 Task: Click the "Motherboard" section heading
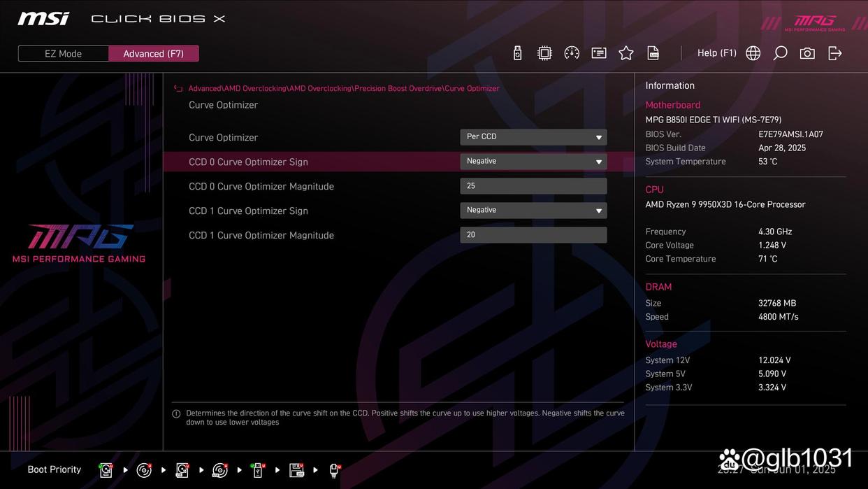pos(673,105)
